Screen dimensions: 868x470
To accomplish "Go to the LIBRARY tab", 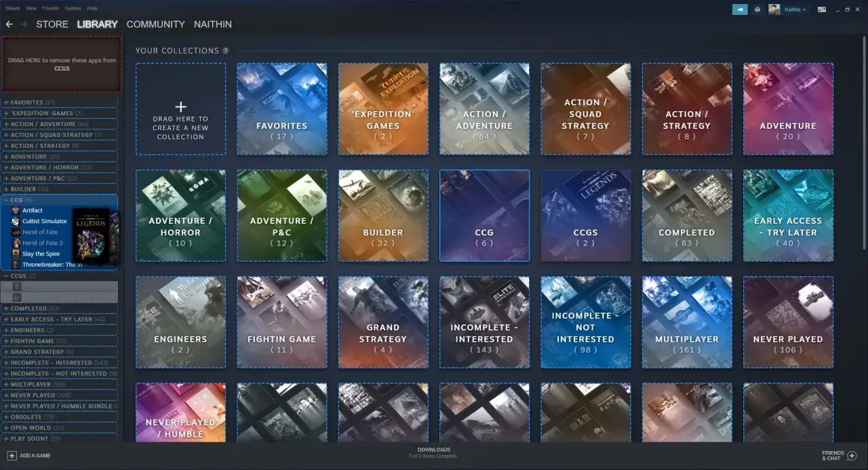I will pyautogui.click(x=97, y=24).
